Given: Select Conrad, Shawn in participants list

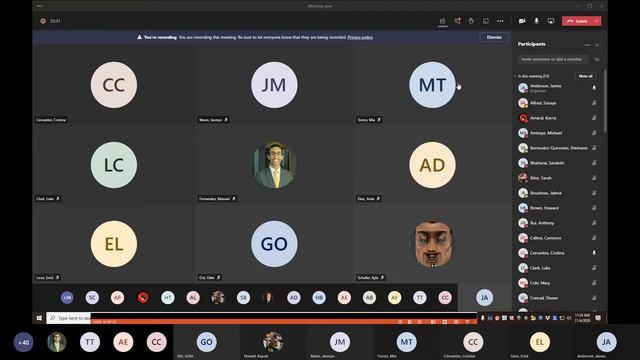Looking at the screenshot, I should coord(557,298).
